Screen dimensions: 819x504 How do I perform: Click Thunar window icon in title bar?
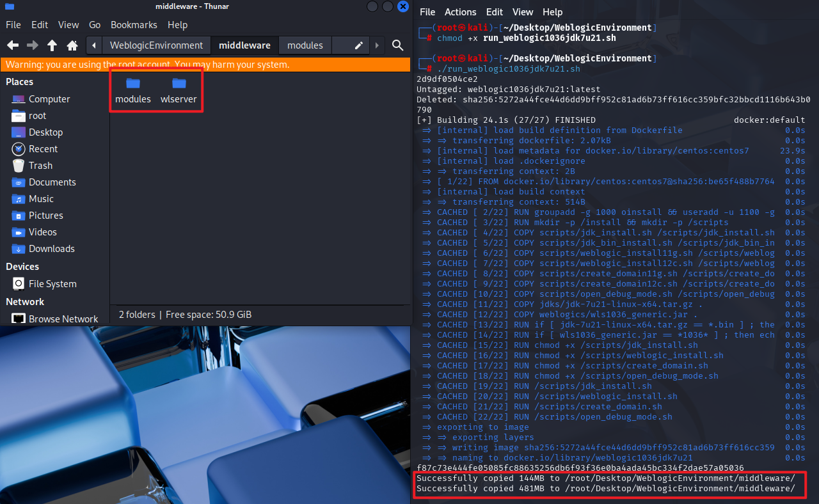pos(10,6)
